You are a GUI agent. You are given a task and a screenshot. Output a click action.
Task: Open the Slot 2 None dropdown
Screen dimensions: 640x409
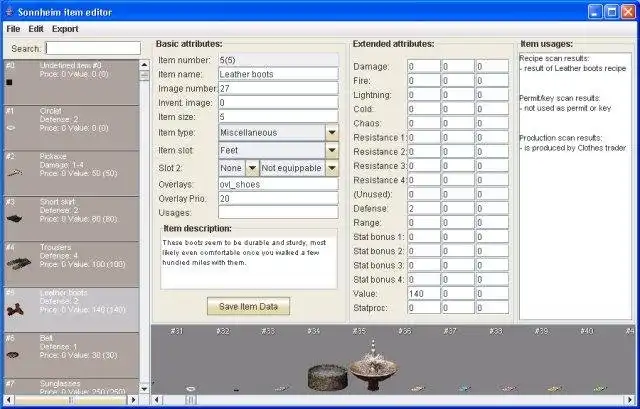pos(252,168)
